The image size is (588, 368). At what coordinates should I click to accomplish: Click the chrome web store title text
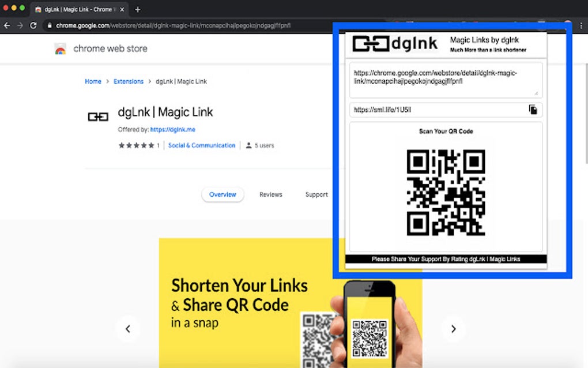[110, 48]
